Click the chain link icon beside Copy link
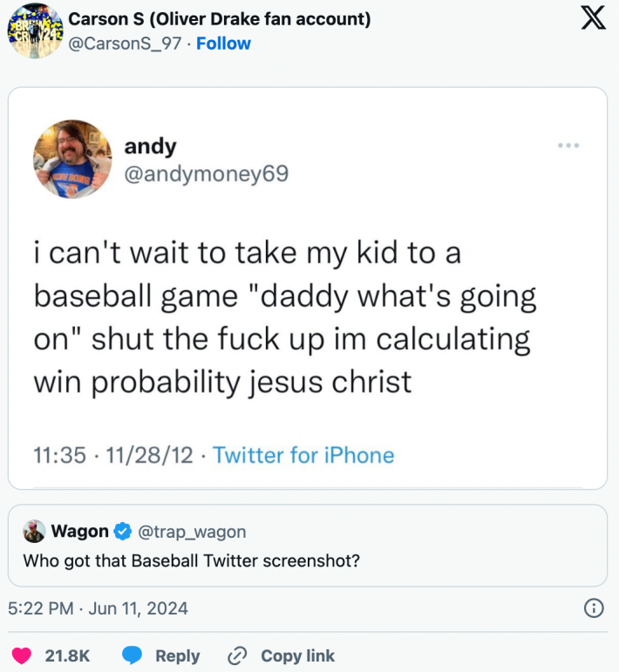 [236, 656]
